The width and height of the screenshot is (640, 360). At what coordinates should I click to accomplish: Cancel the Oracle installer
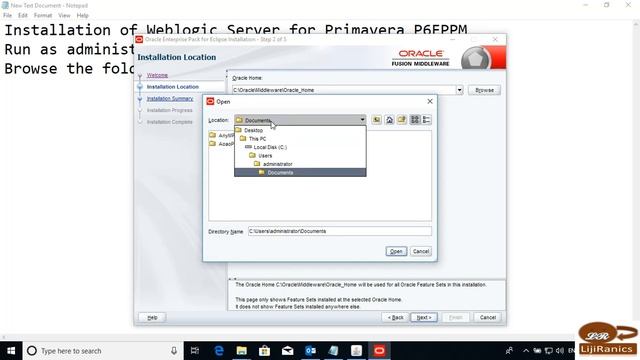[x=488, y=317]
